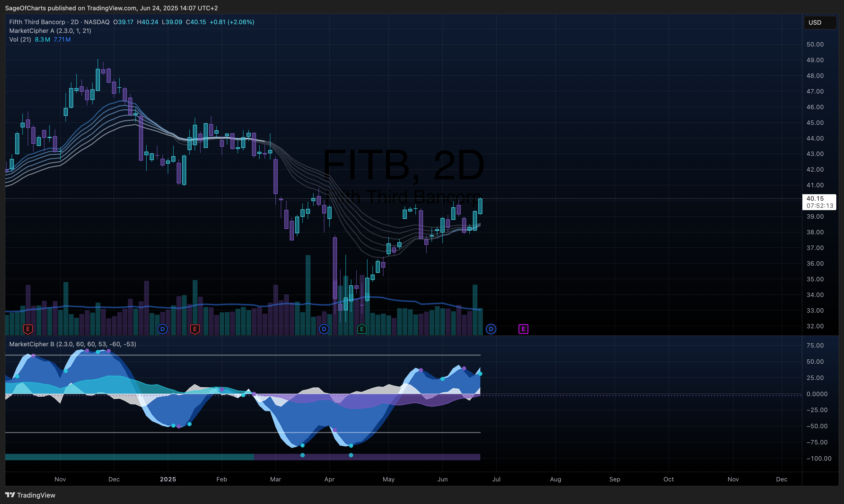
Task: Click the 0.0000 oscillator scale label
Action: pos(817,394)
